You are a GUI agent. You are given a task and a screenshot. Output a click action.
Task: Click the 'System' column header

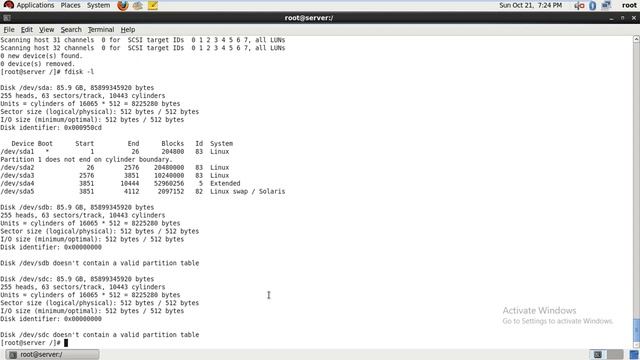click(222, 144)
